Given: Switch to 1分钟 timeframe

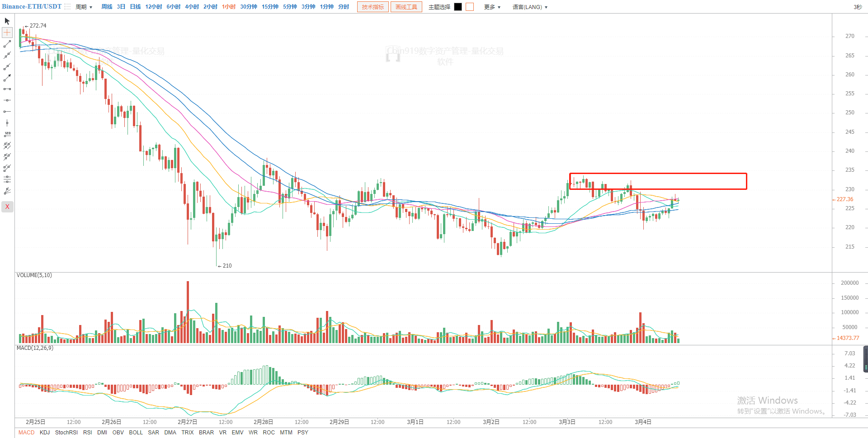Looking at the screenshot, I should pyautogui.click(x=326, y=7).
